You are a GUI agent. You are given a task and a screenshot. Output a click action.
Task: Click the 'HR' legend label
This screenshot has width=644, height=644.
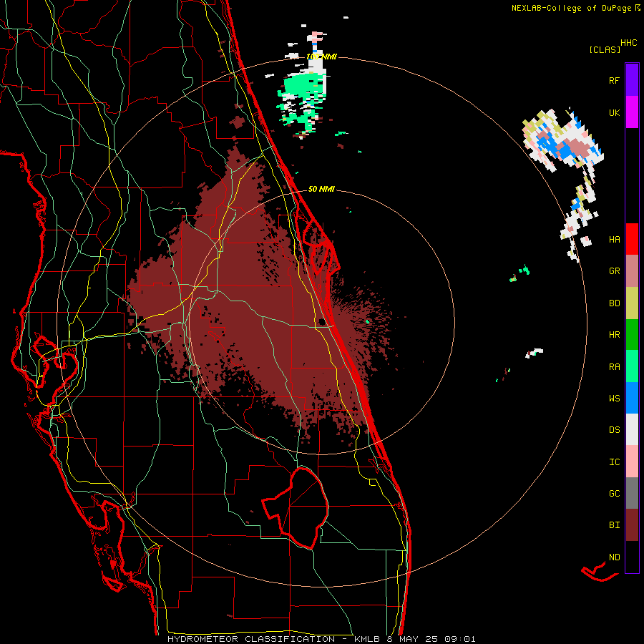pos(614,335)
